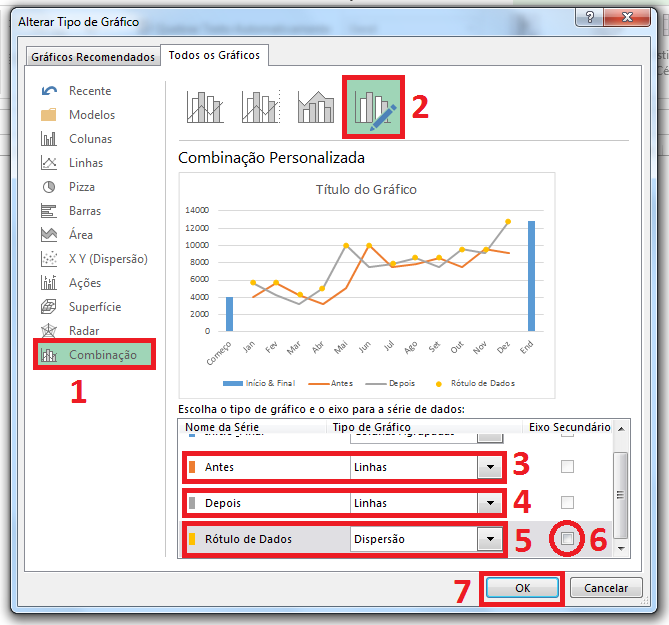Image resolution: width=669 pixels, height=625 pixels.
Task: Switch to the Gráficos Recomendados tab
Action: tap(93, 57)
